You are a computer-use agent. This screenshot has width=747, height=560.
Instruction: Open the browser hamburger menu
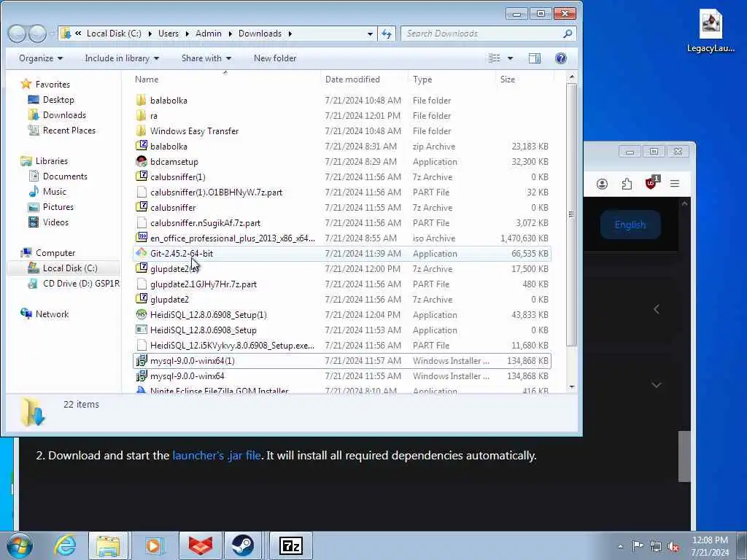click(675, 183)
